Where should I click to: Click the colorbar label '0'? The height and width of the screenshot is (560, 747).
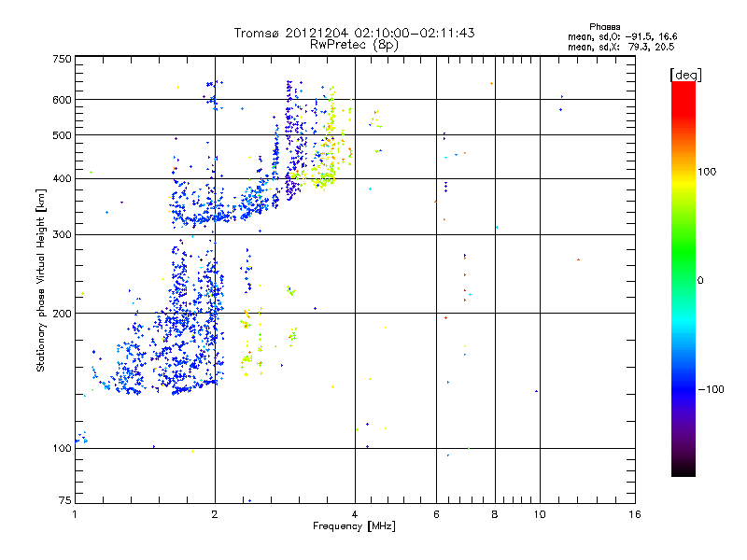700,281
